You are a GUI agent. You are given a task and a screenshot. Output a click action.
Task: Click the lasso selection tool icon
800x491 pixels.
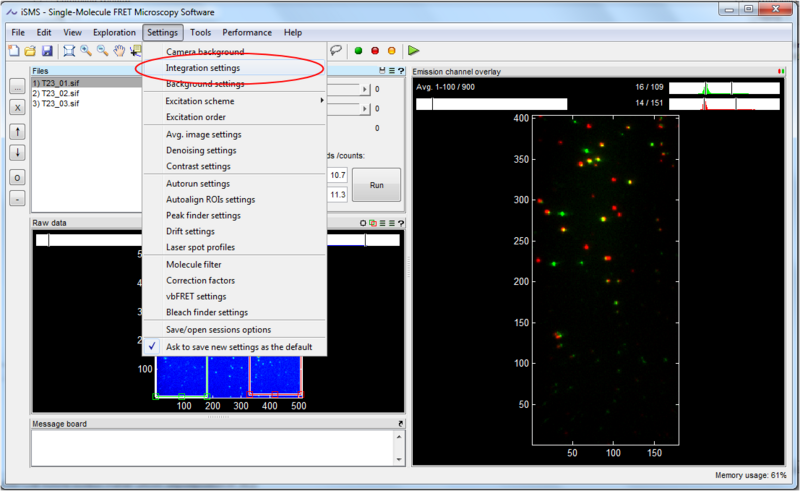point(336,50)
